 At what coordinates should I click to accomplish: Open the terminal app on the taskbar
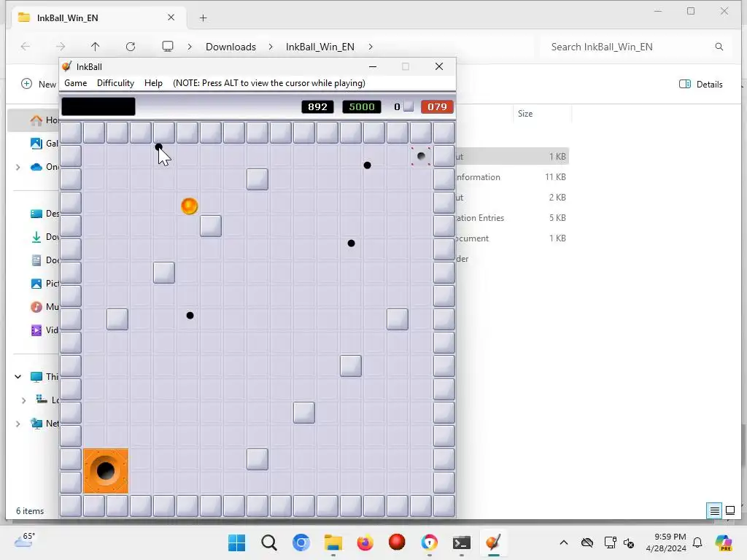tap(461, 542)
